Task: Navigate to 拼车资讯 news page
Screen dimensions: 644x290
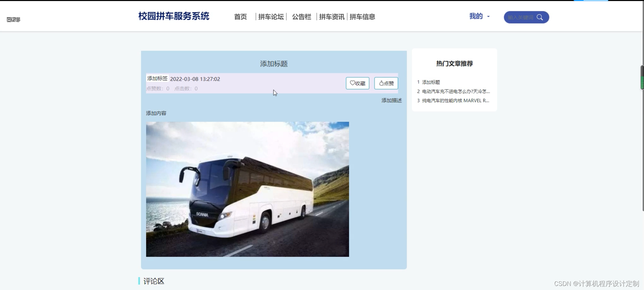Action: 332,17
